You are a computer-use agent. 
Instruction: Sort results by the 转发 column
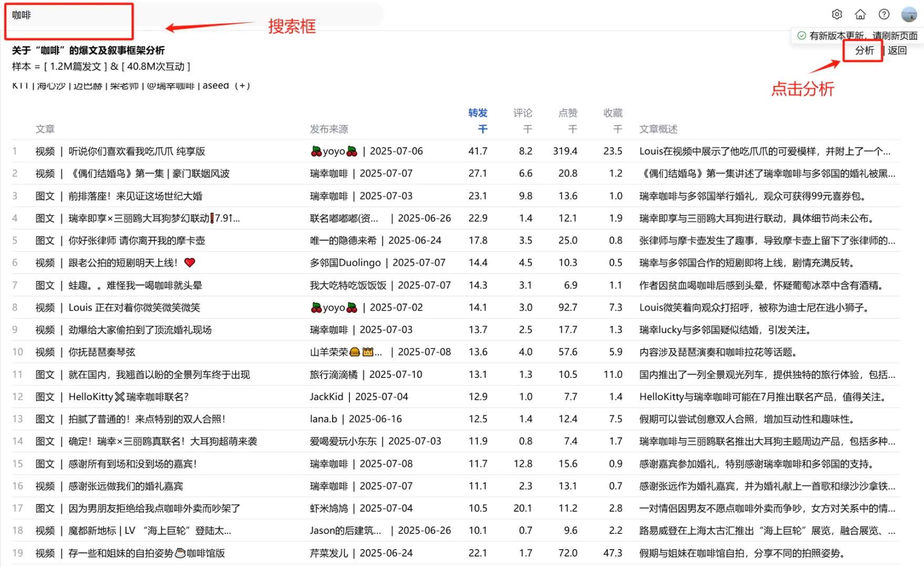click(477, 112)
